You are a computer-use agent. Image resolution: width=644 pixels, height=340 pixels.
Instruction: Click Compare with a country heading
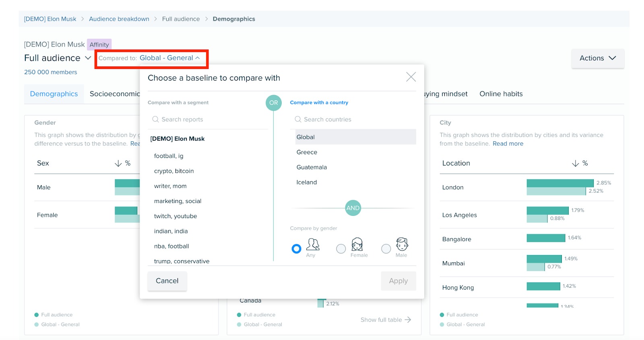coord(319,102)
